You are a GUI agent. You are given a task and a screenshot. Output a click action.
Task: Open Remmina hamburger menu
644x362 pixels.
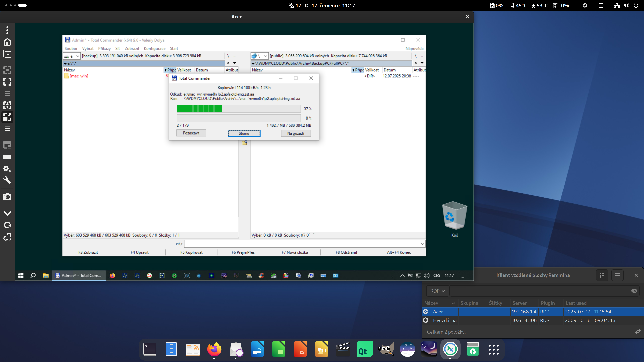(x=618, y=275)
